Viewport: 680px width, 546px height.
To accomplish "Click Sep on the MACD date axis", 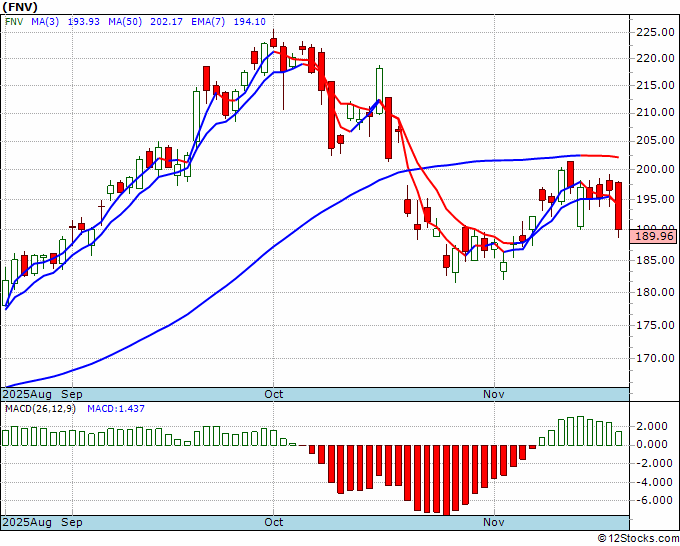I will point(72,522).
